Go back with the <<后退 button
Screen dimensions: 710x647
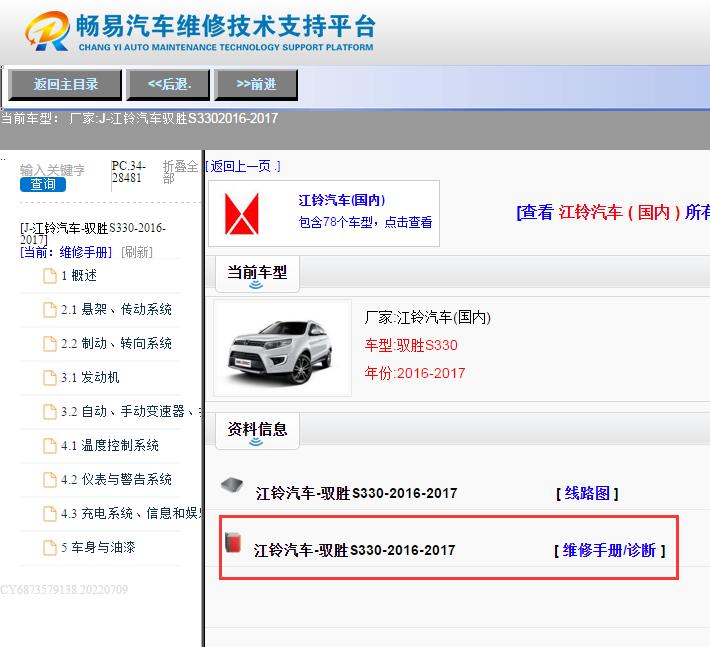click(168, 85)
